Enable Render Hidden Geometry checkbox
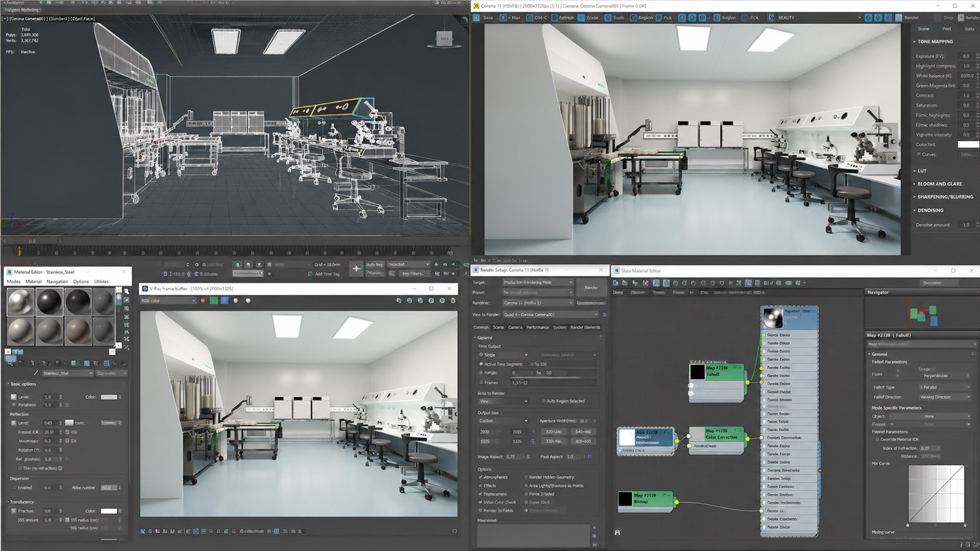 526,477
